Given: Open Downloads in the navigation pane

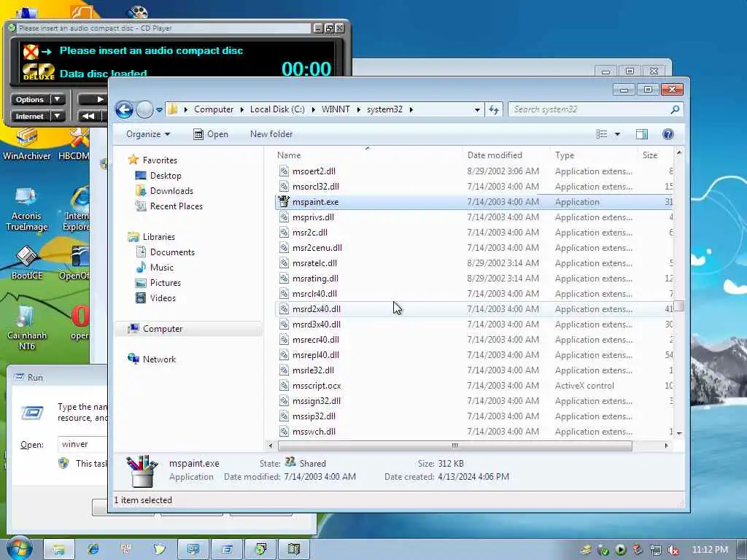Looking at the screenshot, I should coord(171,191).
